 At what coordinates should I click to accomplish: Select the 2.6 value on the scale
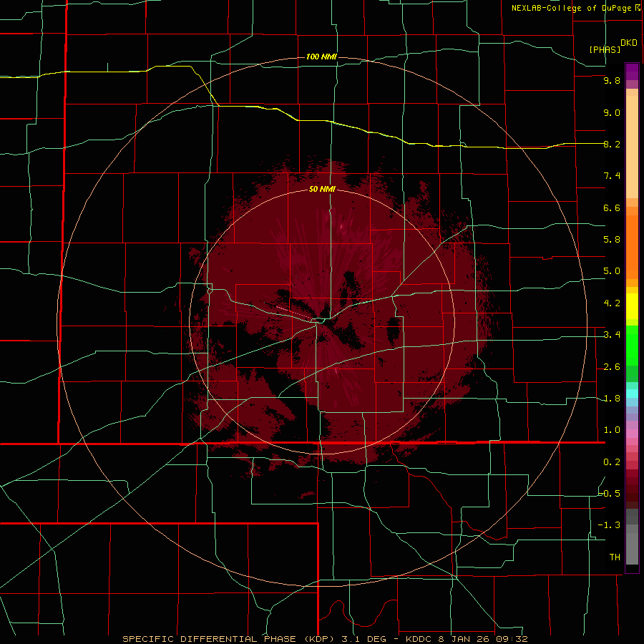click(612, 367)
